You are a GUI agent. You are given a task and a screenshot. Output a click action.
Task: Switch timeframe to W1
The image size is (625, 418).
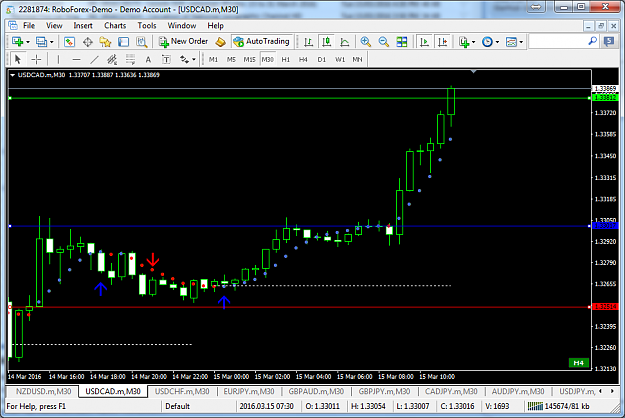point(340,59)
